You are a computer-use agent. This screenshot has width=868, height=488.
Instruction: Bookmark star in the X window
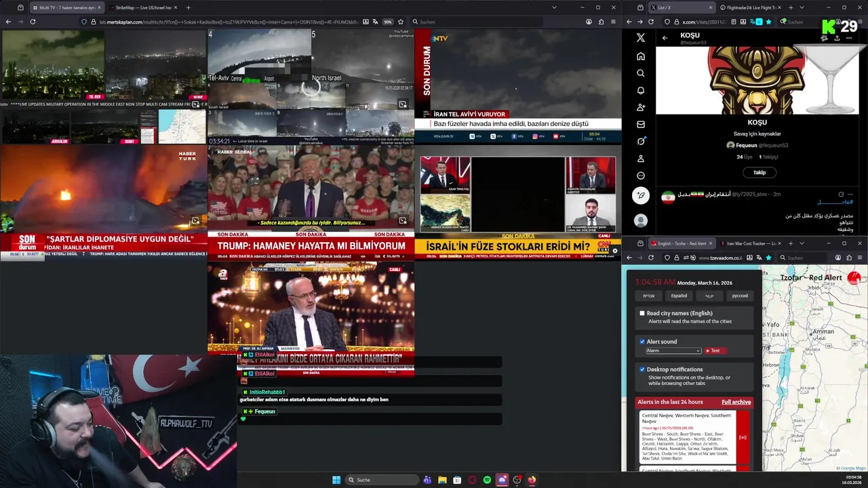(x=768, y=22)
